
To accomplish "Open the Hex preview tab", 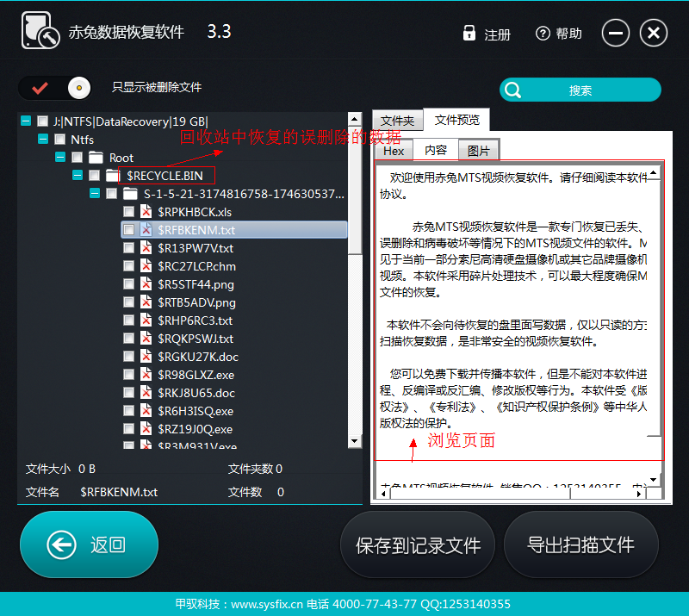I will point(394,151).
